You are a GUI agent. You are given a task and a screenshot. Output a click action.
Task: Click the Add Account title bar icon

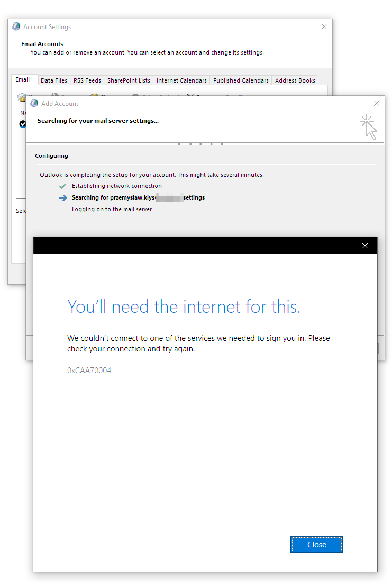point(34,104)
